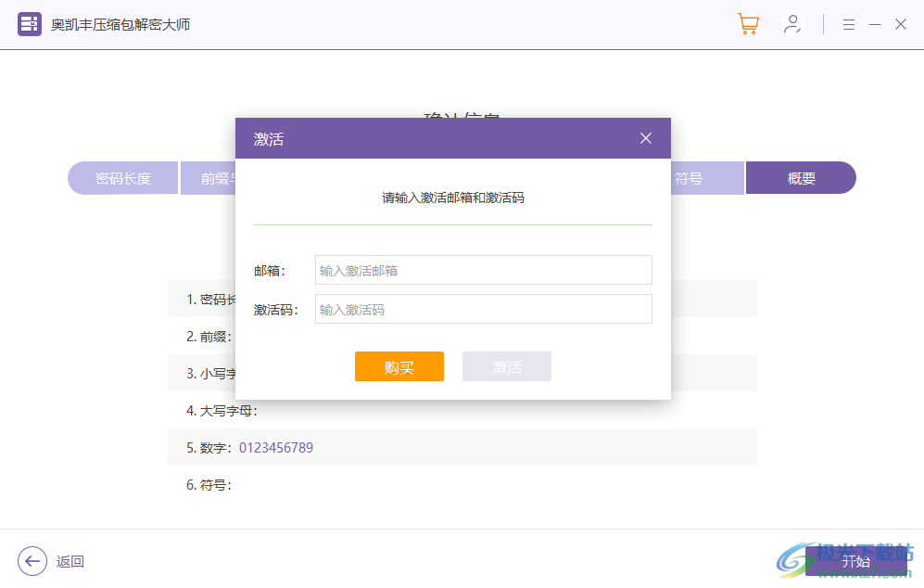Click the row '5. 数字:' label

point(210,448)
